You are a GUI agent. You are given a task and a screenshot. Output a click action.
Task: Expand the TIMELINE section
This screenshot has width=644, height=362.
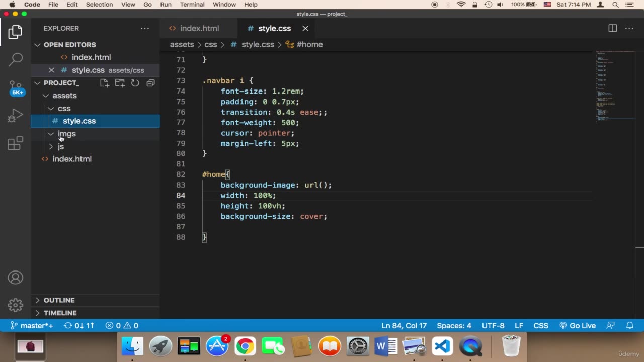(60, 313)
